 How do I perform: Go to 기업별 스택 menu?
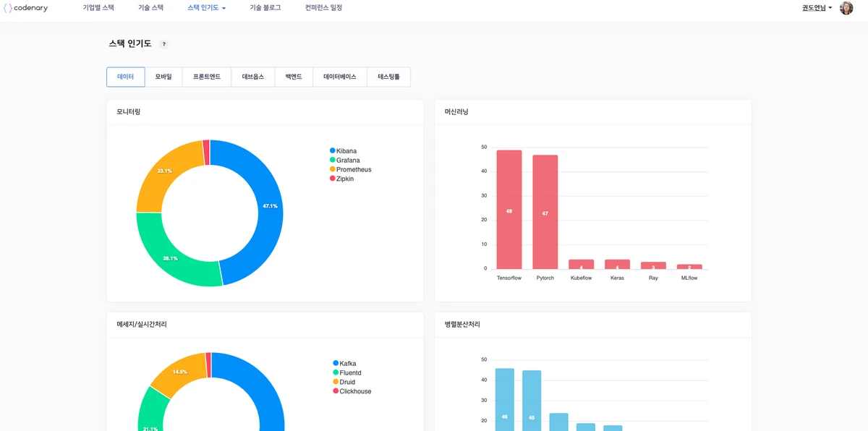point(98,8)
